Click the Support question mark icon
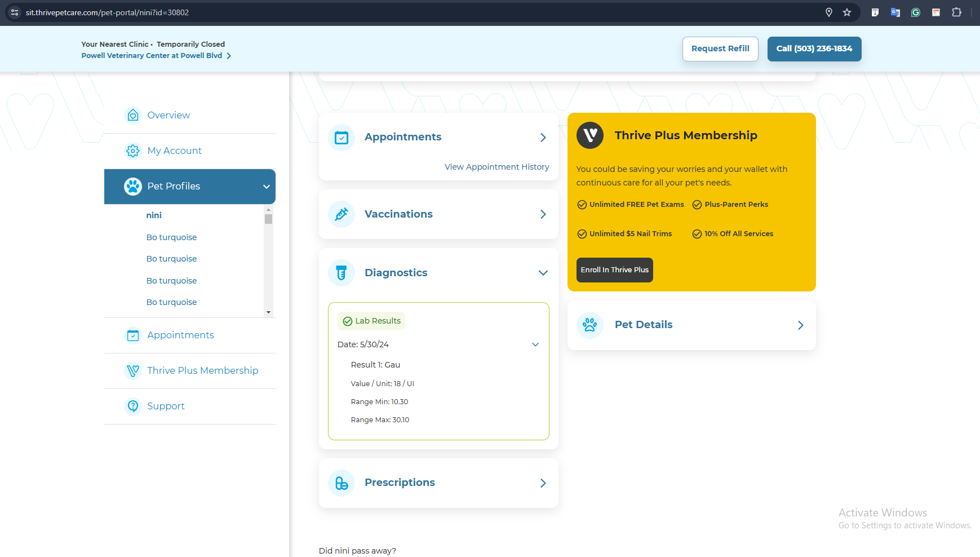Viewport: 980px width, 557px height. point(133,406)
